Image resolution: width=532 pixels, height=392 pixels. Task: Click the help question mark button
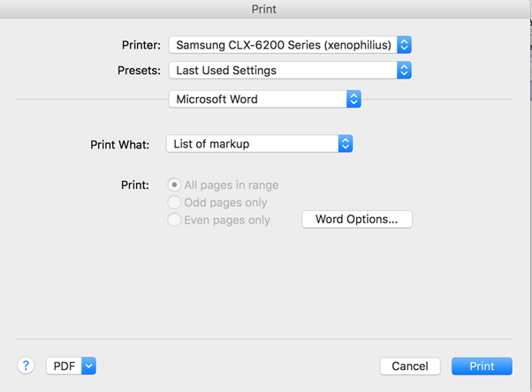pos(26,366)
